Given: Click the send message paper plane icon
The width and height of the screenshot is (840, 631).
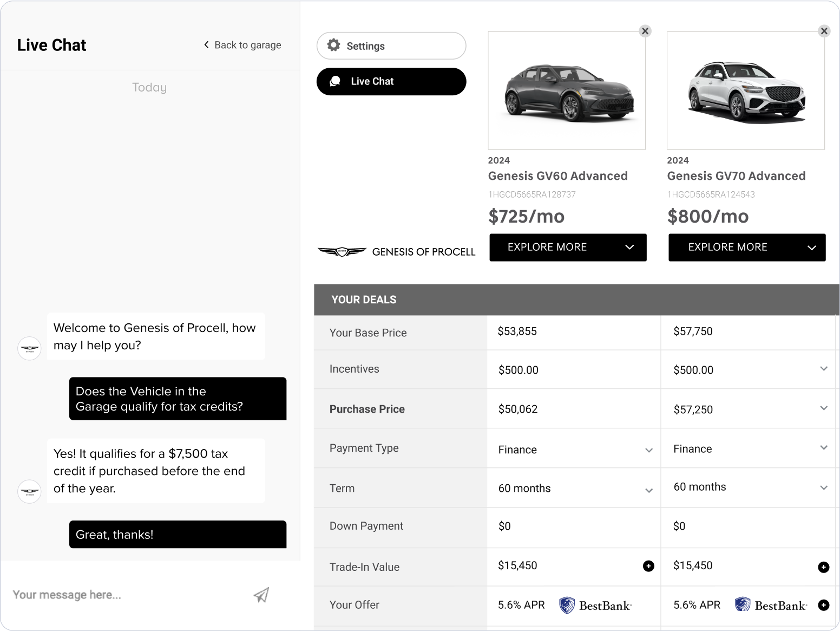Looking at the screenshot, I should click(261, 595).
